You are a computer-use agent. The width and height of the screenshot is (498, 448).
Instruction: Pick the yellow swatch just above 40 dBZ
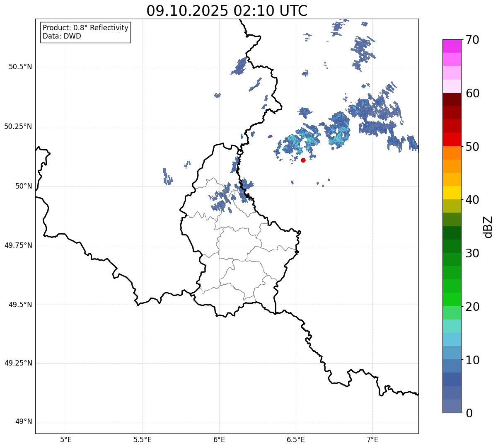(452, 193)
